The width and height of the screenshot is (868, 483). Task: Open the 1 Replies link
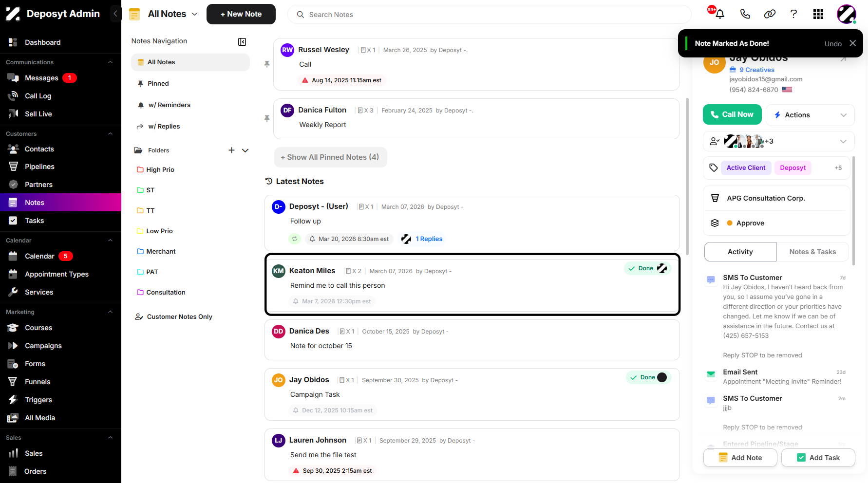point(429,239)
